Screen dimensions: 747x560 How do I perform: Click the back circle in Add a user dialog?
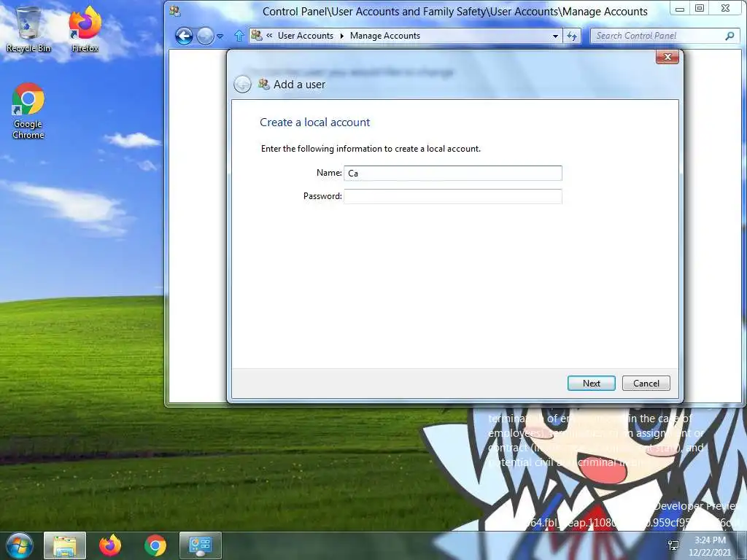pyautogui.click(x=242, y=85)
